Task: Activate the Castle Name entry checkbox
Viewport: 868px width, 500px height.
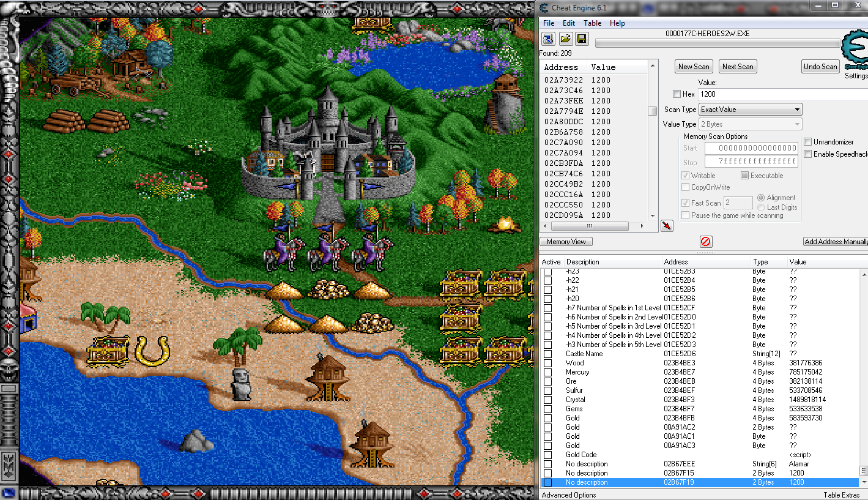Action: (x=548, y=354)
